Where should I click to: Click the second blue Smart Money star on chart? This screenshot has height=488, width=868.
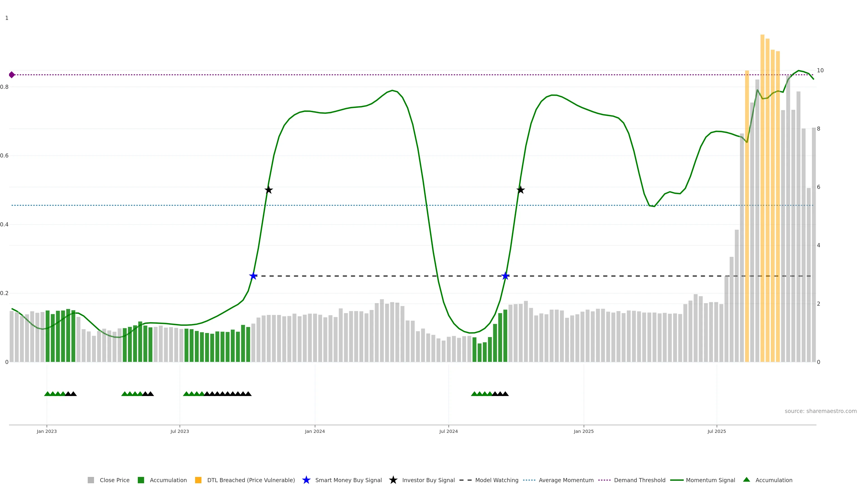tap(505, 276)
